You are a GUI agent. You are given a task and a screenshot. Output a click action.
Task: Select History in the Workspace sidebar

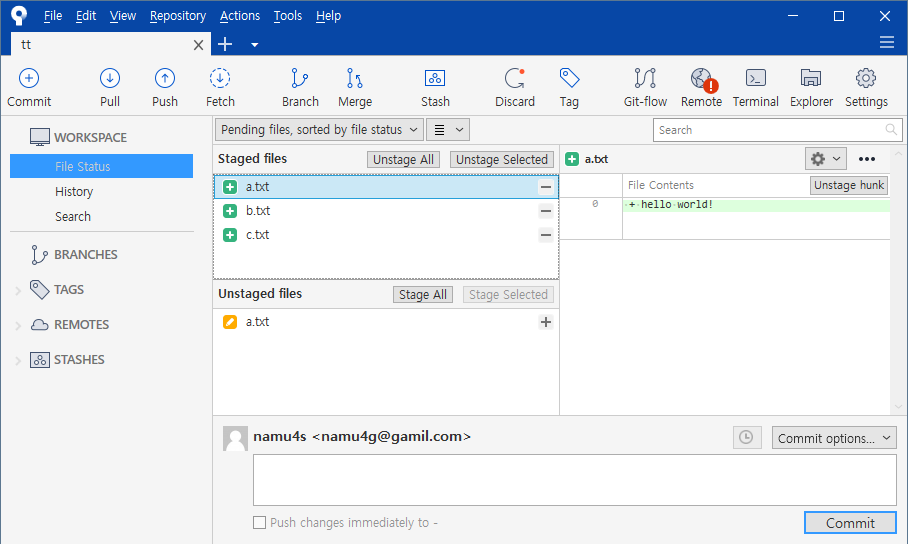click(x=74, y=192)
